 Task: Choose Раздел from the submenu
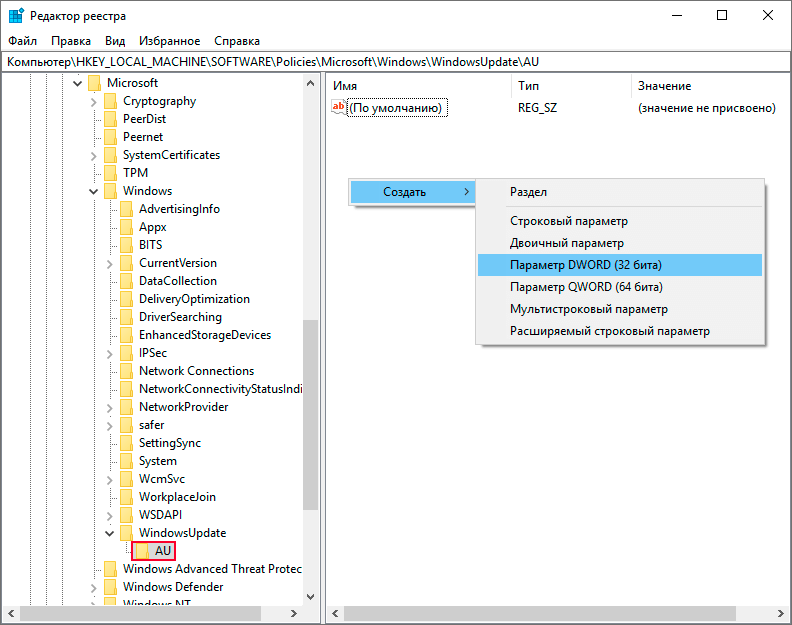coord(620,192)
